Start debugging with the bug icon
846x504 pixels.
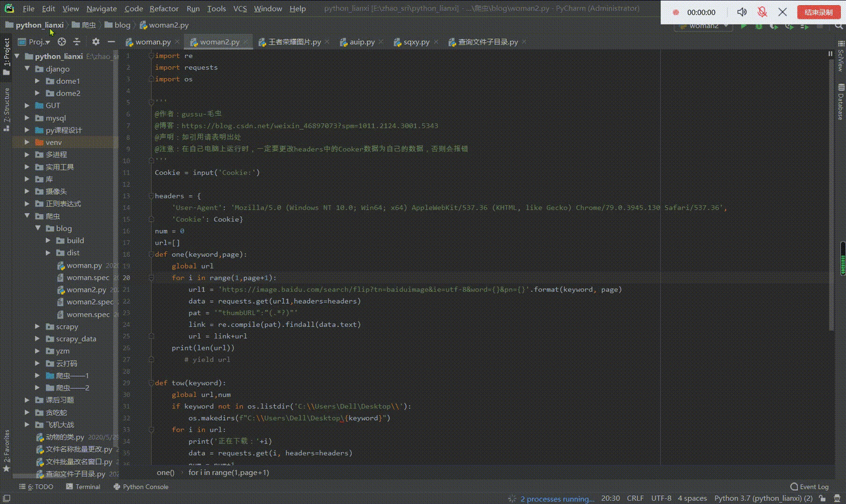[x=759, y=26]
